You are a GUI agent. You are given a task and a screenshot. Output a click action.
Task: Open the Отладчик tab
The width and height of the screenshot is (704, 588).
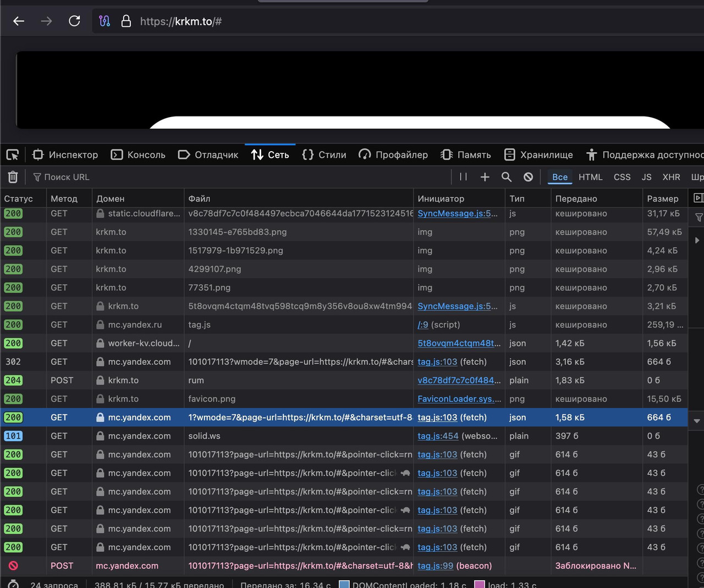tap(208, 155)
